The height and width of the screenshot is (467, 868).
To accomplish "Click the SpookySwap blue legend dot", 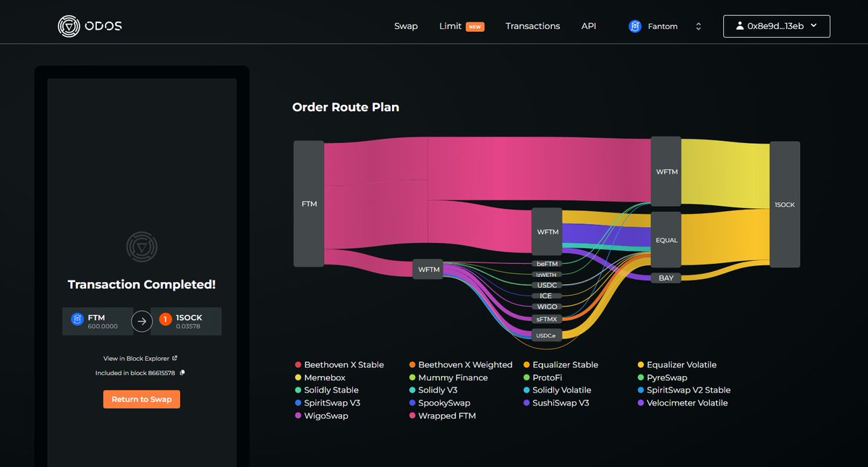I will pos(412,403).
